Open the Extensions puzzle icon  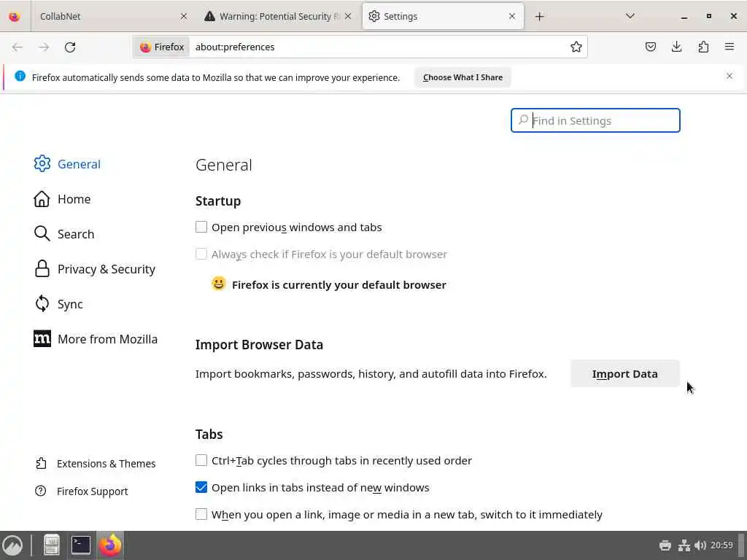tap(703, 47)
